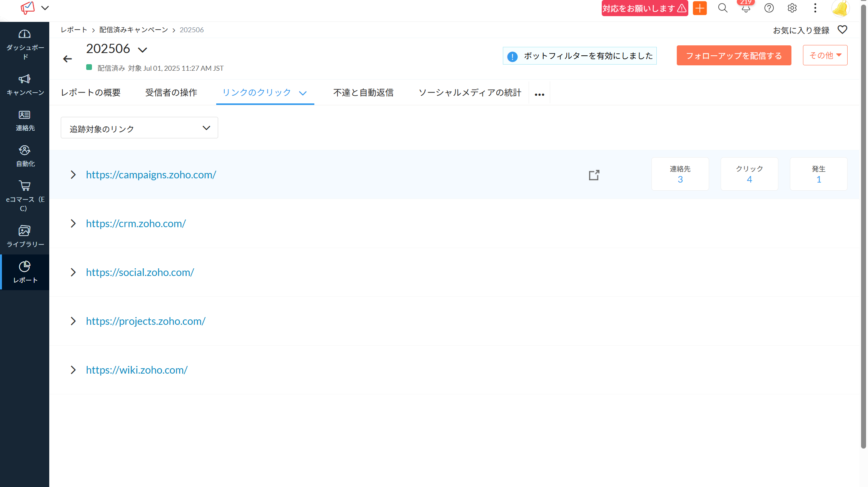Switch to the 不達と自動返信 tab

363,93
